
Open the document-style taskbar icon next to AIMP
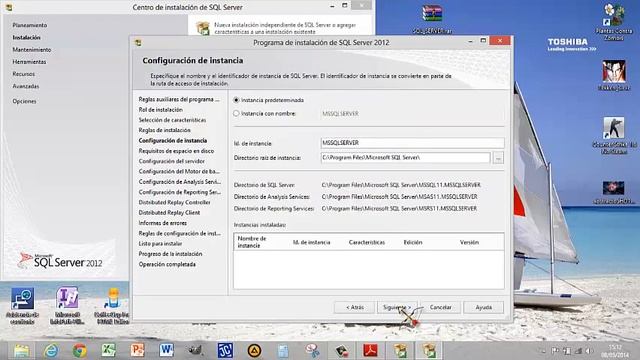pos(283,350)
